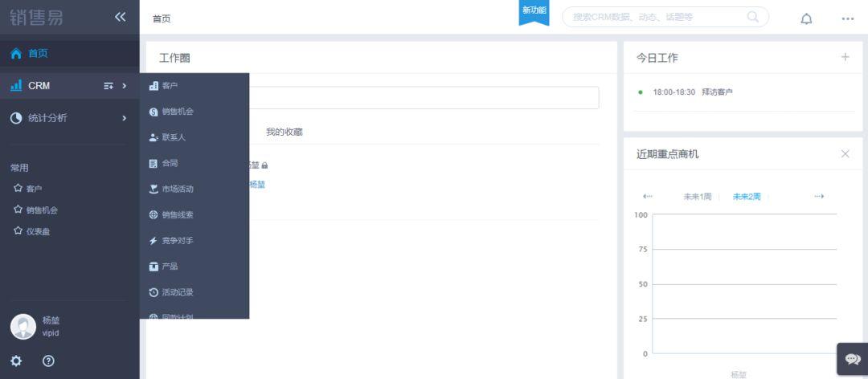Add item with plus in 今日工作

845,57
